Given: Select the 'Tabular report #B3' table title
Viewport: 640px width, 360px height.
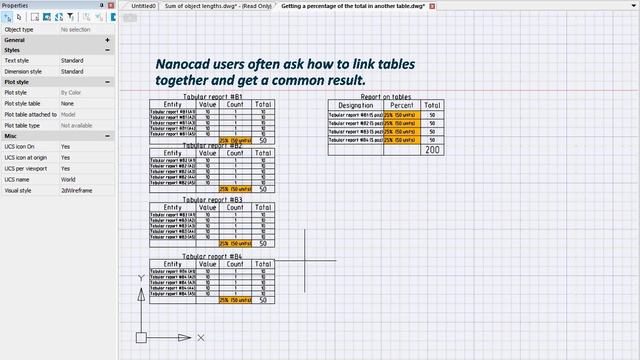Looking at the screenshot, I should pos(212,200).
